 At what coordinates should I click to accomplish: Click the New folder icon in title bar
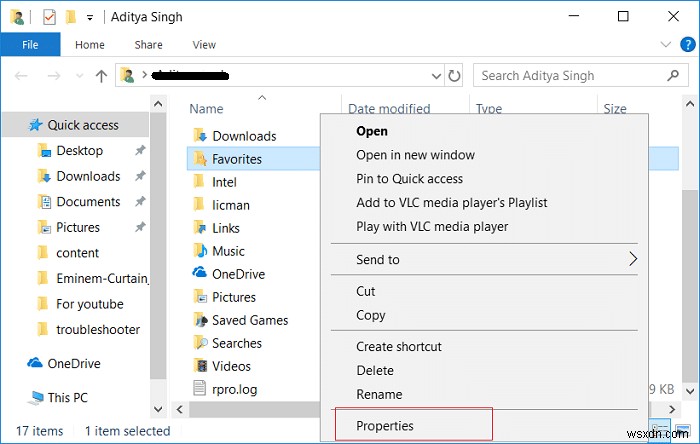70,17
